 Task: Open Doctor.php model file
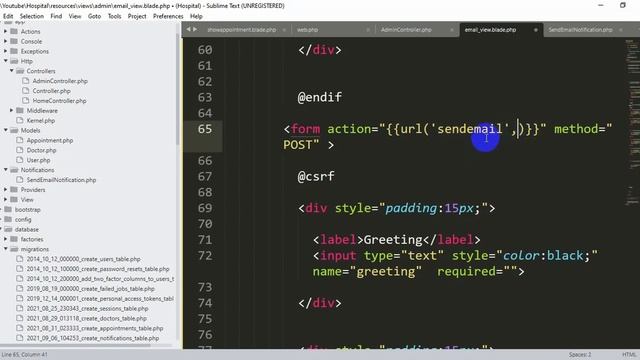pyautogui.click(x=41, y=150)
